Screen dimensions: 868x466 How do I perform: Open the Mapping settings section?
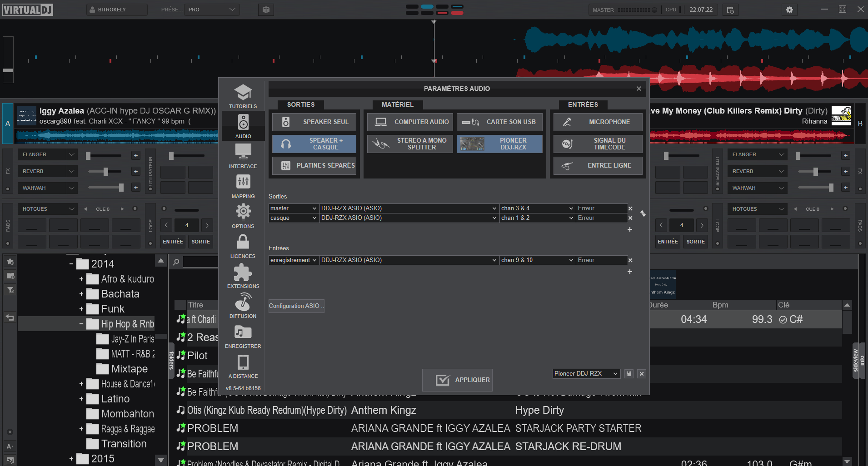243,186
